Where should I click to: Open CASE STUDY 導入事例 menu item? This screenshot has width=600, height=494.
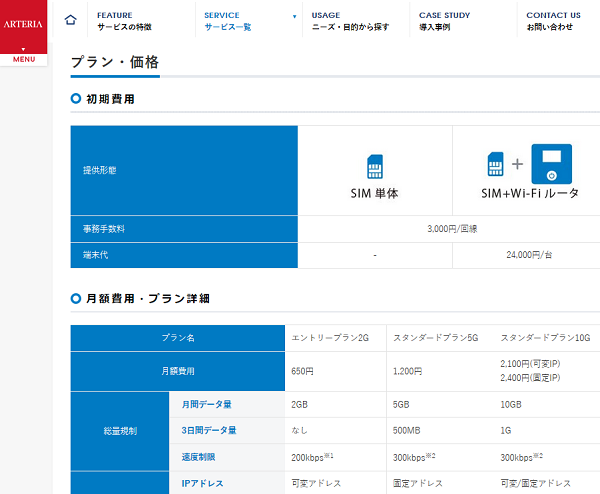click(x=444, y=21)
